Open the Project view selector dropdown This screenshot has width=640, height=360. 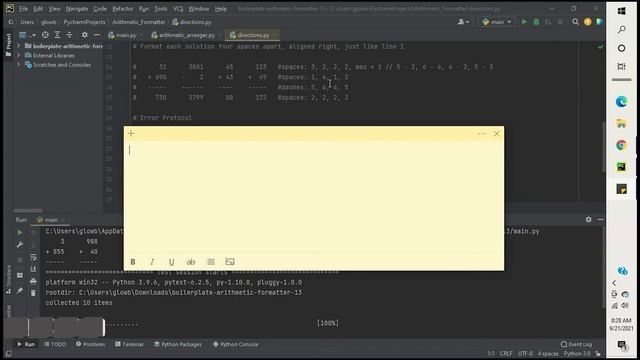tap(27, 35)
